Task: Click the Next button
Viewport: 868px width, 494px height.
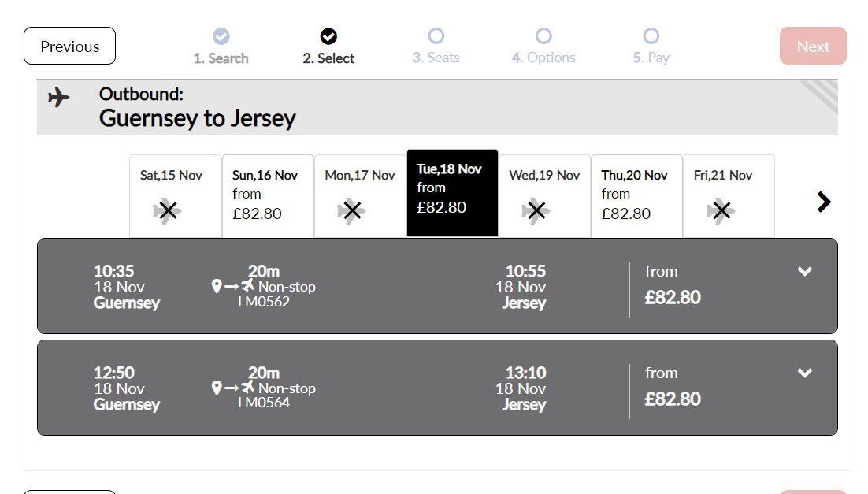Action: pos(813,46)
